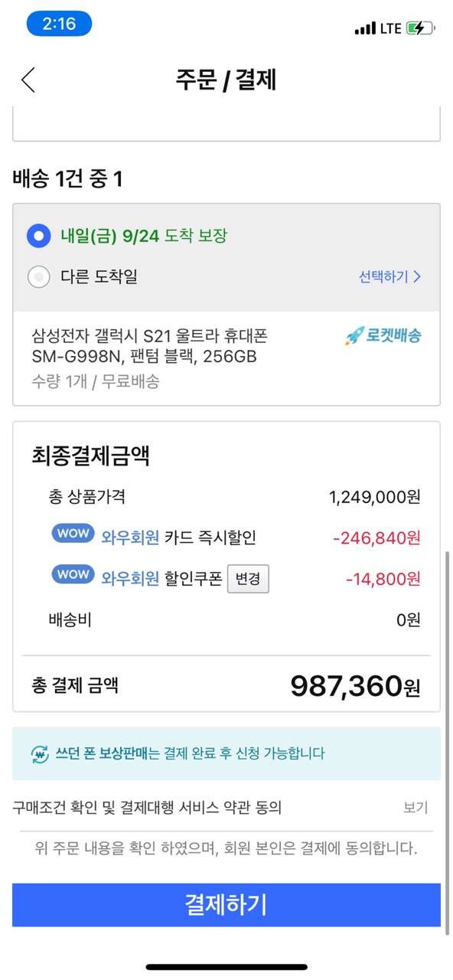Tap the 와우회원 card instant discount link
The height and width of the screenshot is (980, 453).
(x=130, y=538)
